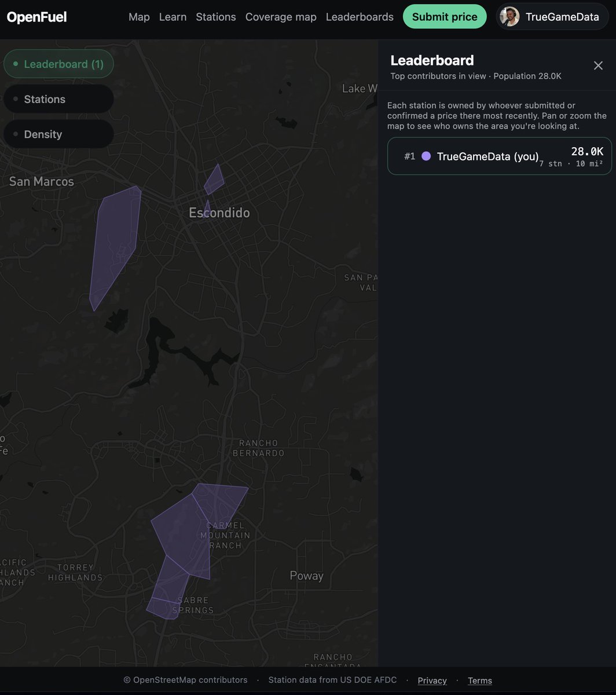This screenshot has height=695, width=616.
Task: Select the #1 TrueGameData (you) leaderboard row
Action: tap(499, 156)
